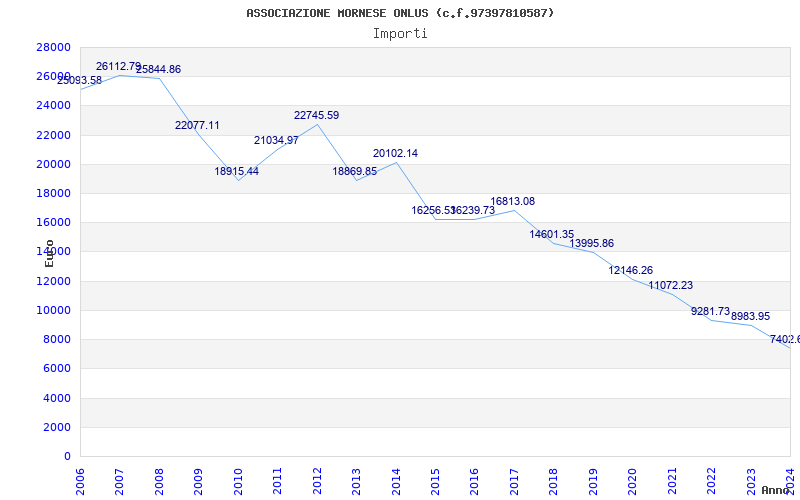Click the x-axis year 2021
Image resolution: width=800 pixels, height=500 pixels.
[672, 481]
